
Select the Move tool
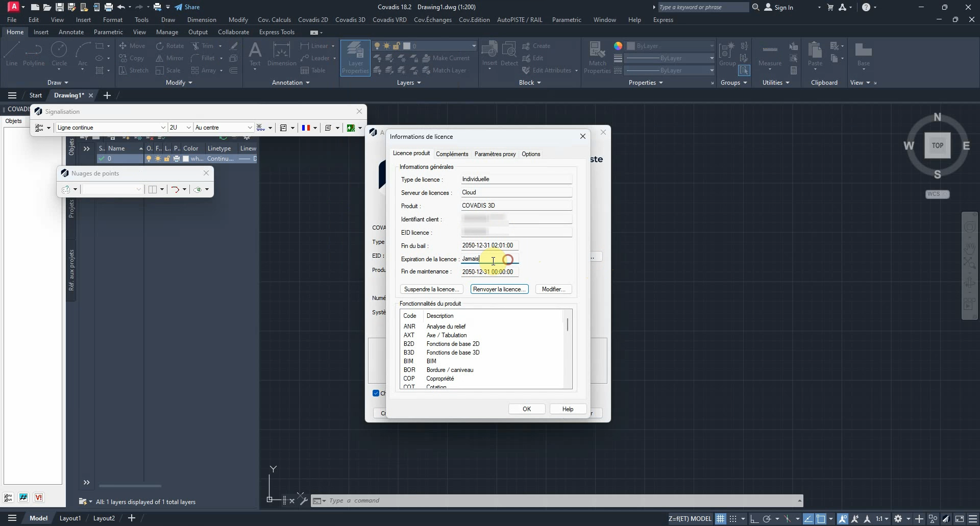pos(132,46)
